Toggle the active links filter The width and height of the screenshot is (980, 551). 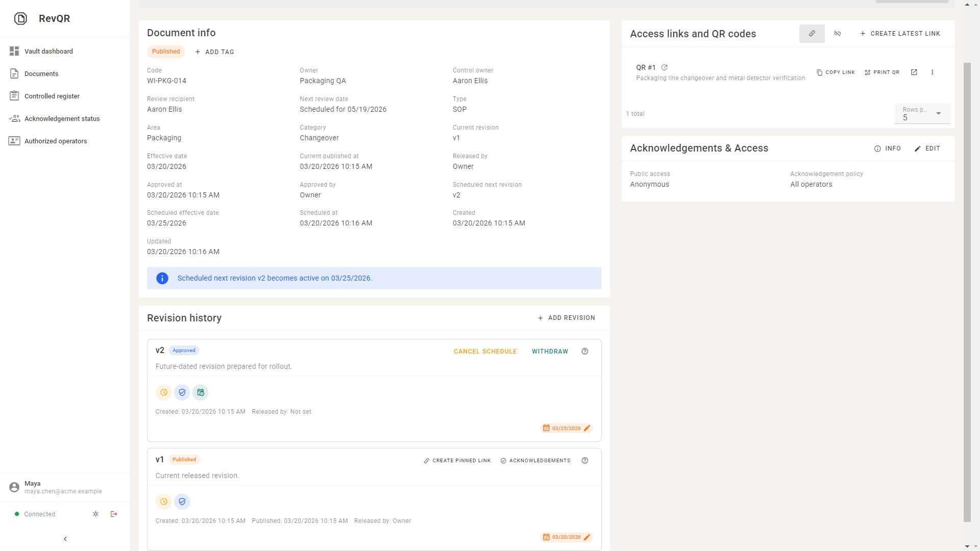click(x=812, y=33)
